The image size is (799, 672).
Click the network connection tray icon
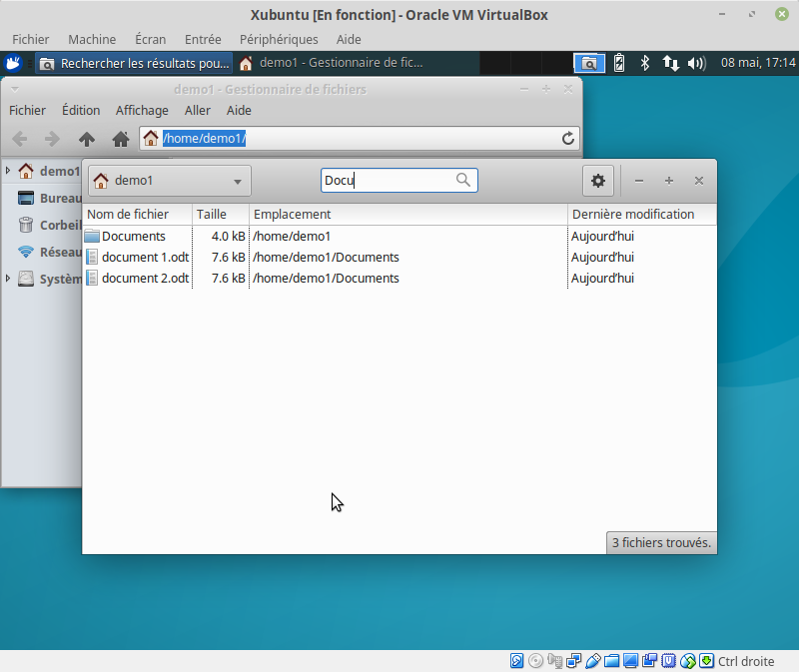tap(671, 63)
